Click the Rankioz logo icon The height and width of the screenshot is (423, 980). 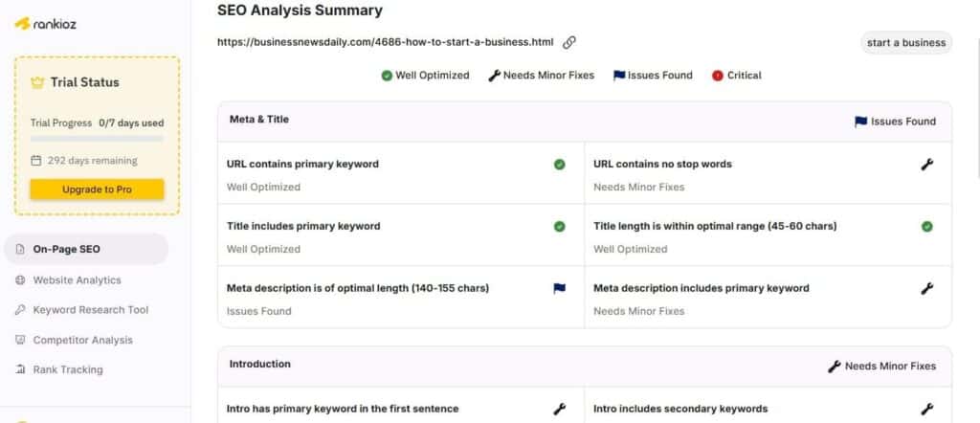[x=23, y=22]
